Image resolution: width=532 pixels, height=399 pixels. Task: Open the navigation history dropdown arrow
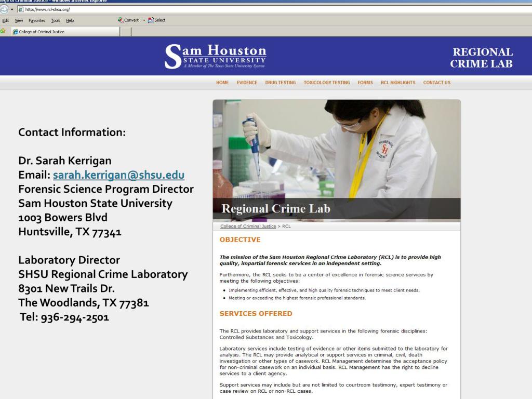tap(12, 9)
